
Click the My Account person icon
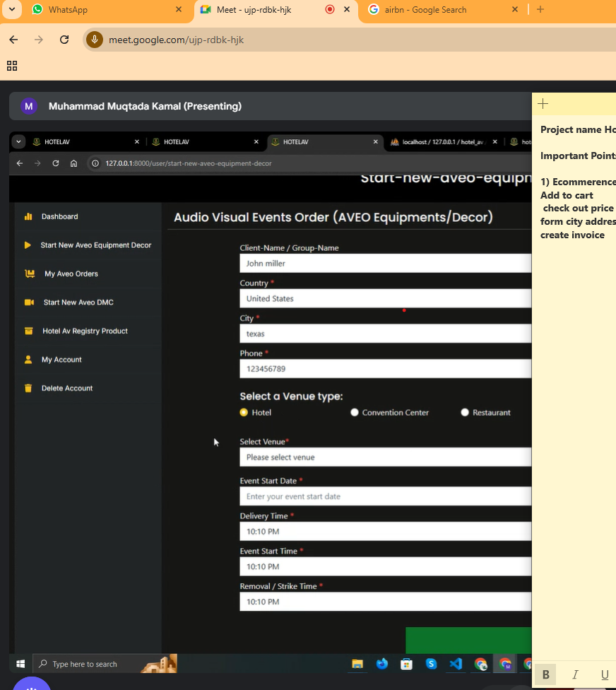pyautogui.click(x=28, y=360)
